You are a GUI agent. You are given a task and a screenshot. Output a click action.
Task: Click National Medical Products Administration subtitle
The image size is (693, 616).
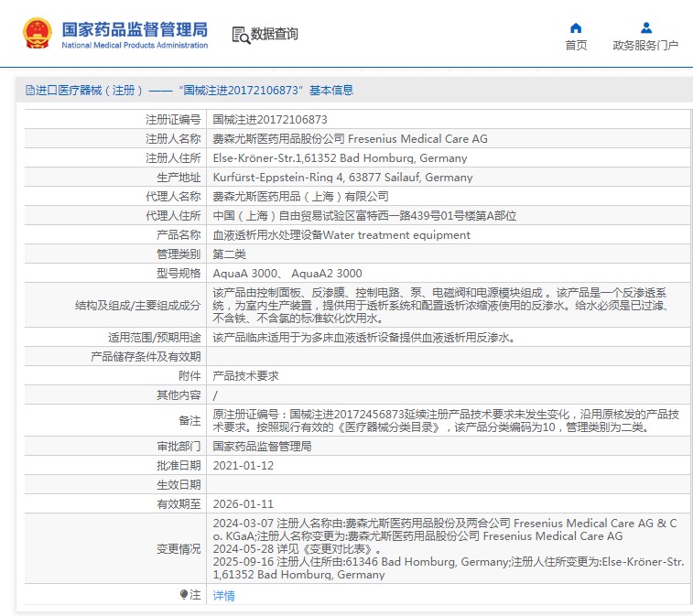click(135, 45)
